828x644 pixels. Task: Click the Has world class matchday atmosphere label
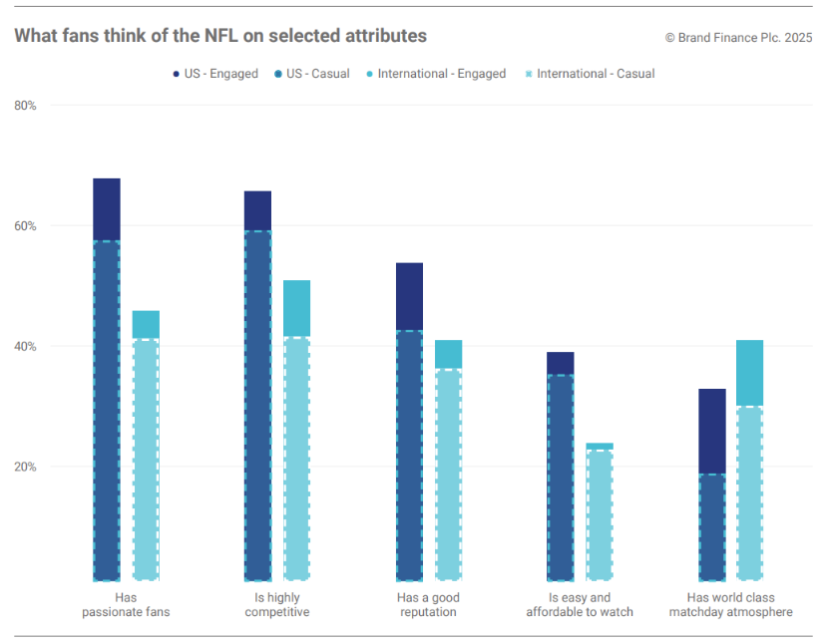(x=730, y=605)
